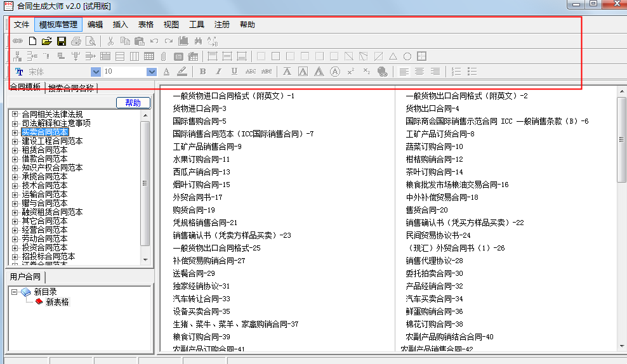Click the full-grid table icon
The height and width of the screenshot is (364, 627).
(x=148, y=56)
